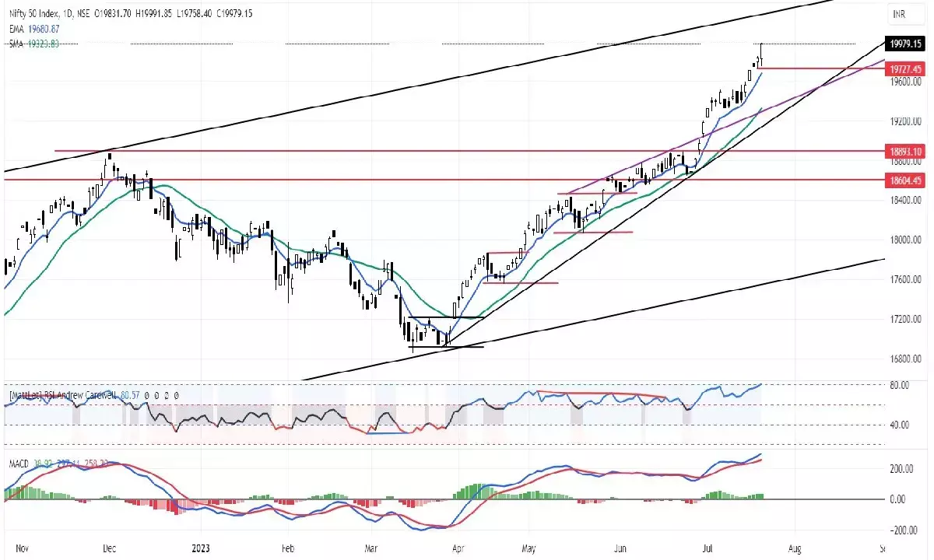
Task: Click the RSI value 80.57
Action: click(x=129, y=395)
